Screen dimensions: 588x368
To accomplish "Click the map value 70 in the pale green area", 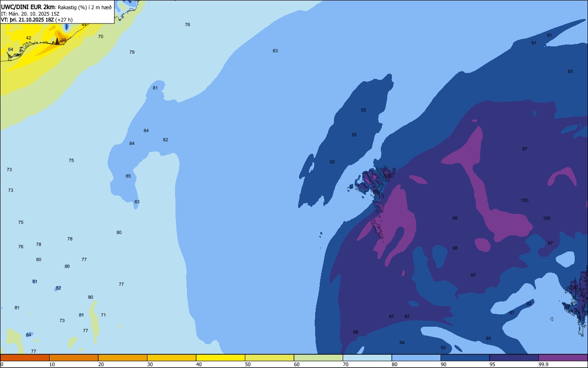I will [101, 37].
